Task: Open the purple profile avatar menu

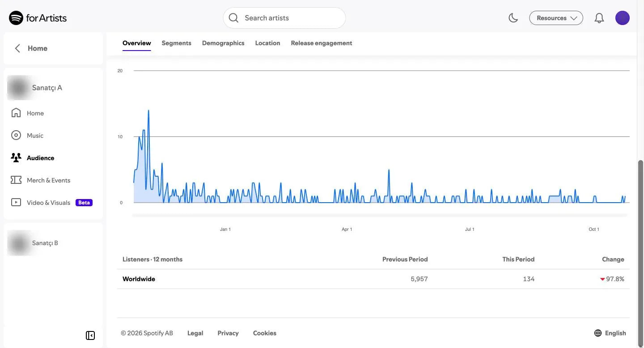Action: coord(623,18)
